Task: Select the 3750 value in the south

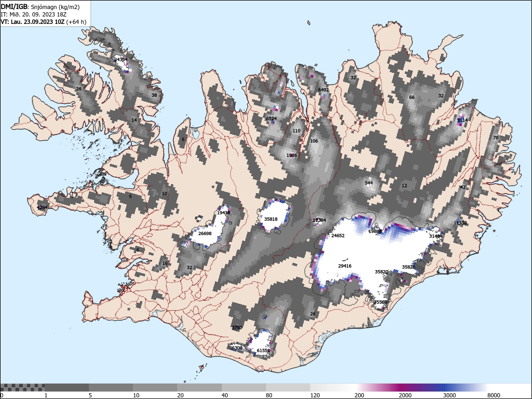Action: coord(237,328)
